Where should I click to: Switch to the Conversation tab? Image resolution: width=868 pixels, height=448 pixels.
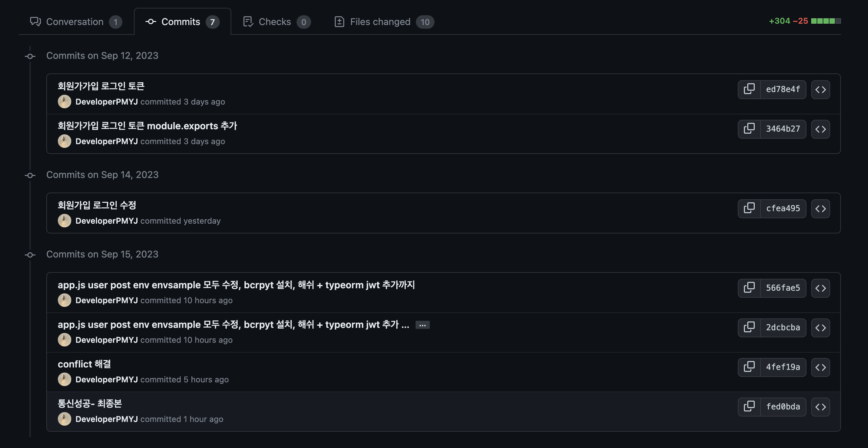click(x=76, y=22)
